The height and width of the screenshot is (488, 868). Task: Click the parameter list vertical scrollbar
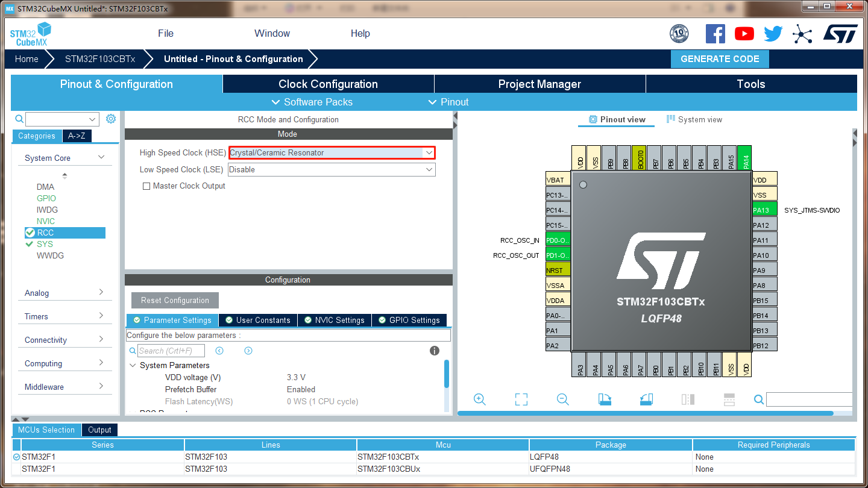[x=447, y=374]
